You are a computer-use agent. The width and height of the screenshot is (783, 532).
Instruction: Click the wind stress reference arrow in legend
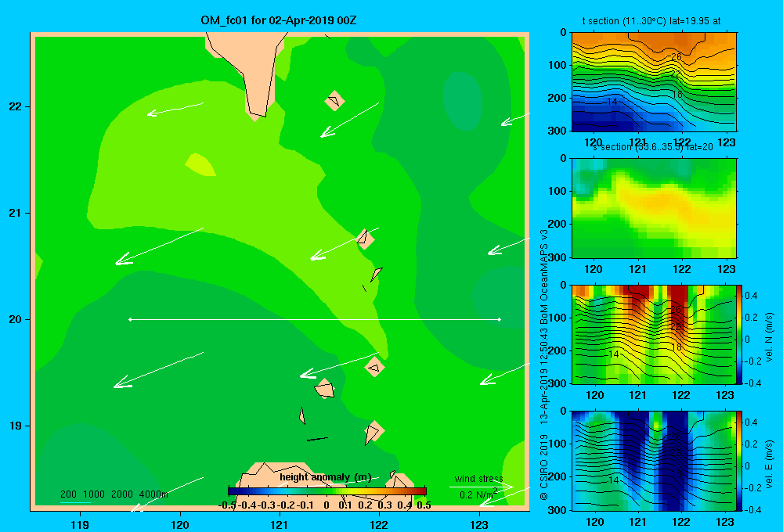pos(482,487)
